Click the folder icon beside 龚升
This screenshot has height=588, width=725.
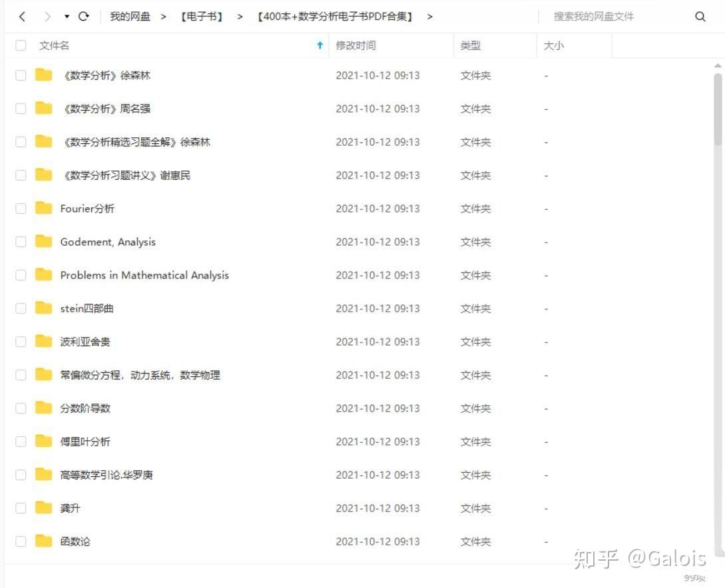[43, 508]
